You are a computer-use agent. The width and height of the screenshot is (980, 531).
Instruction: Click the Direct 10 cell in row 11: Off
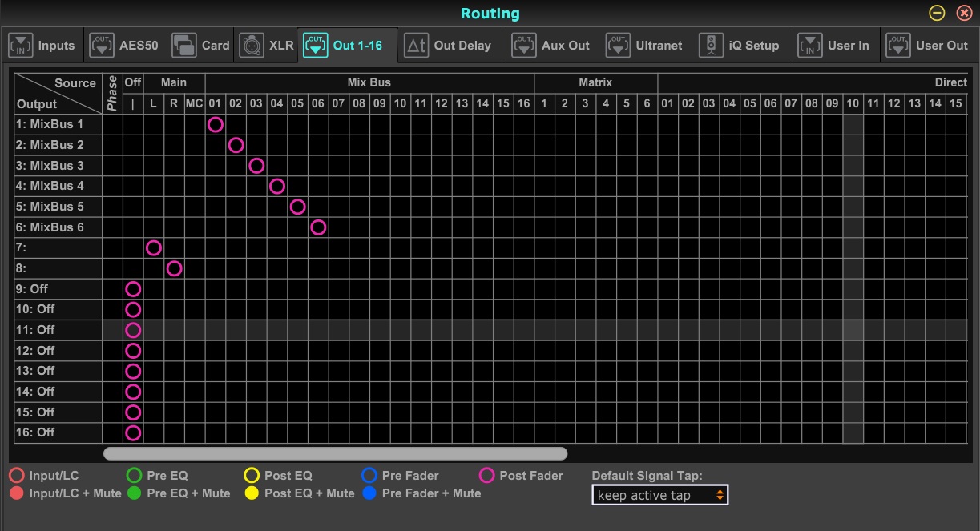(x=853, y=330)
